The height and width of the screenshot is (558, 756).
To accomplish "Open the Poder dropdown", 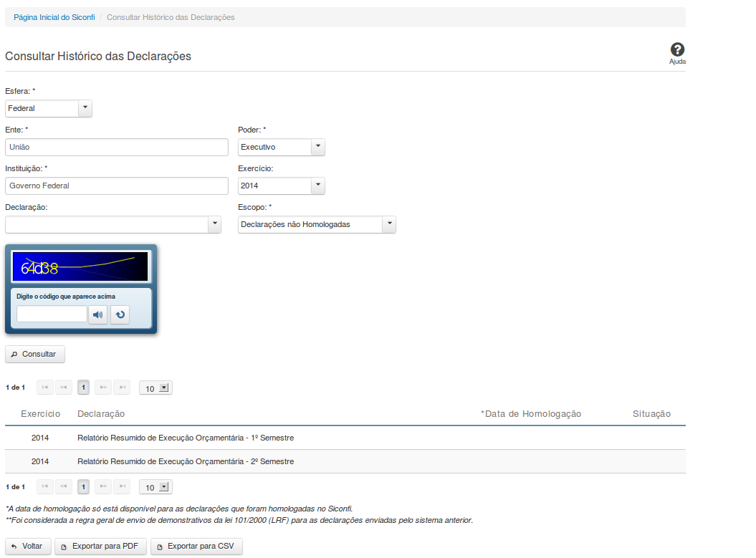I will (317, 147).
